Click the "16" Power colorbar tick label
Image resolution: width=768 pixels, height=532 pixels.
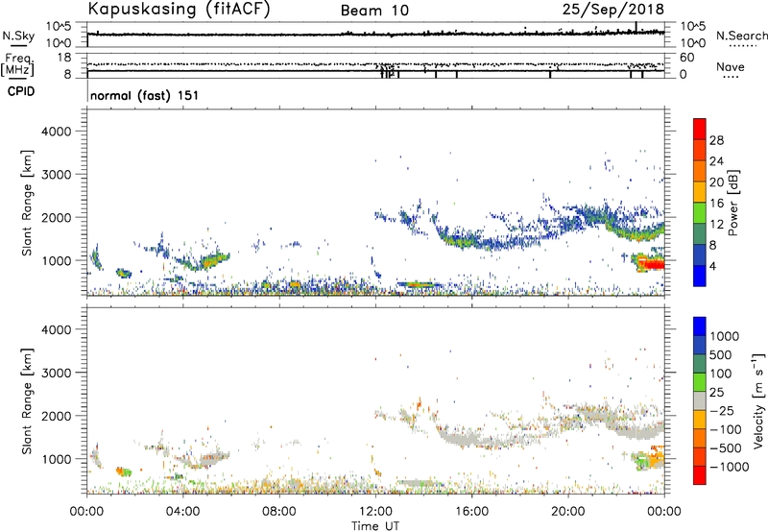click(716, 204)
